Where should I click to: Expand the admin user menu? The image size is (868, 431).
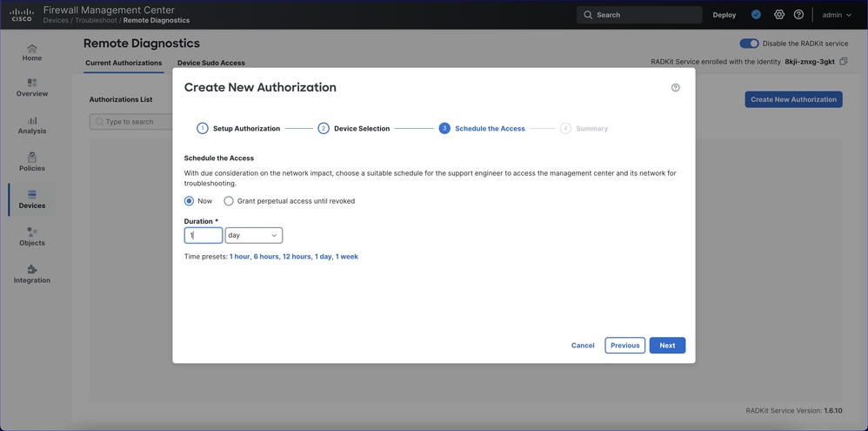[x=837, y=15]
